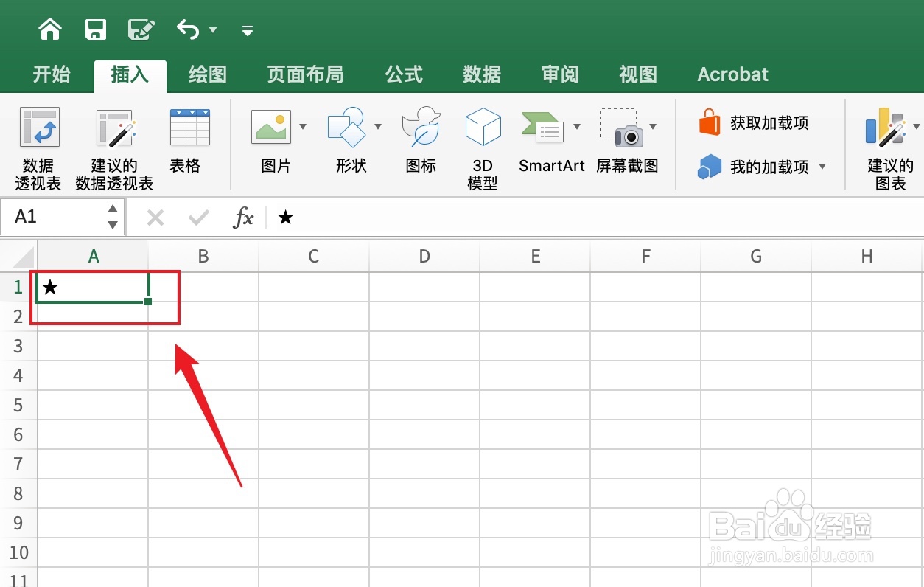The height and width of the screenshot is (587, 924).
Task: Insert a 3D 模型
Action: point(483,149)
